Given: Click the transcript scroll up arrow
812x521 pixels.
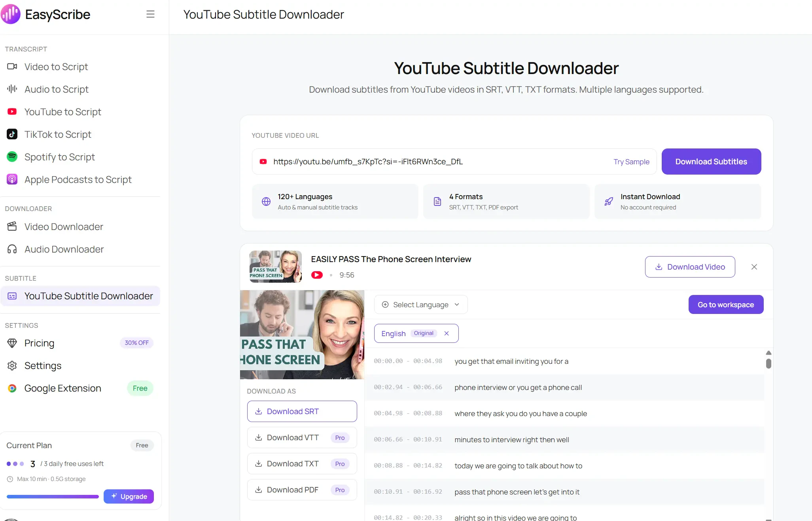Looking at the screenshot, I should tap(768, 353).
